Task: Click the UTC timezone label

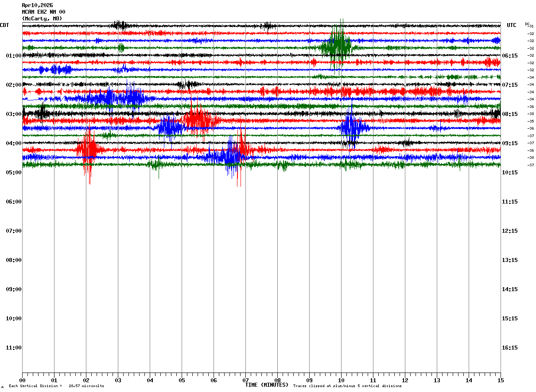Action: 512,25
